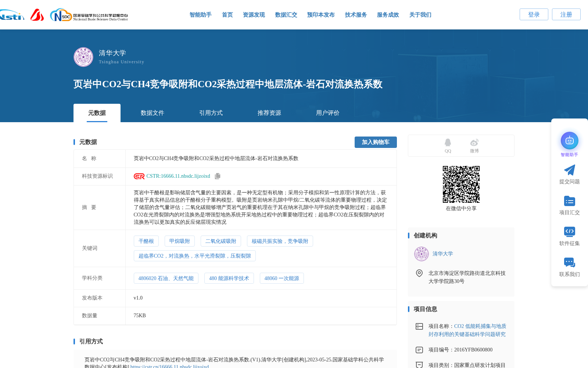Click the project category (项目类别) icon
The image size is (588, 368).
419,365
